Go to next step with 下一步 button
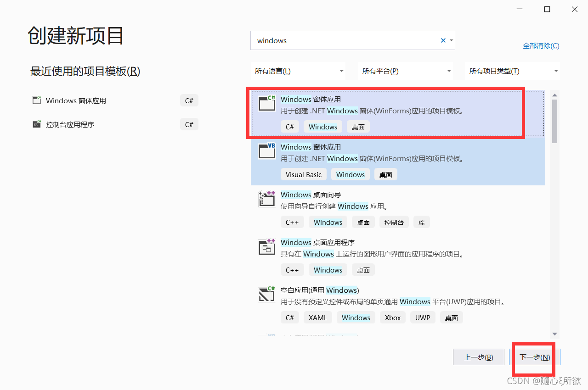Screen dimensions: 588x390 pyautogui.click(x=535, y=357)
